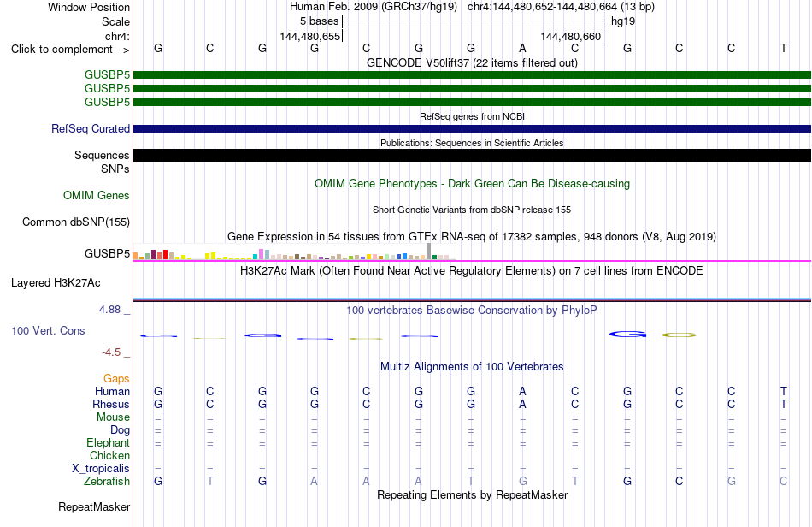Click the ruler position "144,480,660"
This screenshot has height=527, width=812.
[x=571, y=36]
